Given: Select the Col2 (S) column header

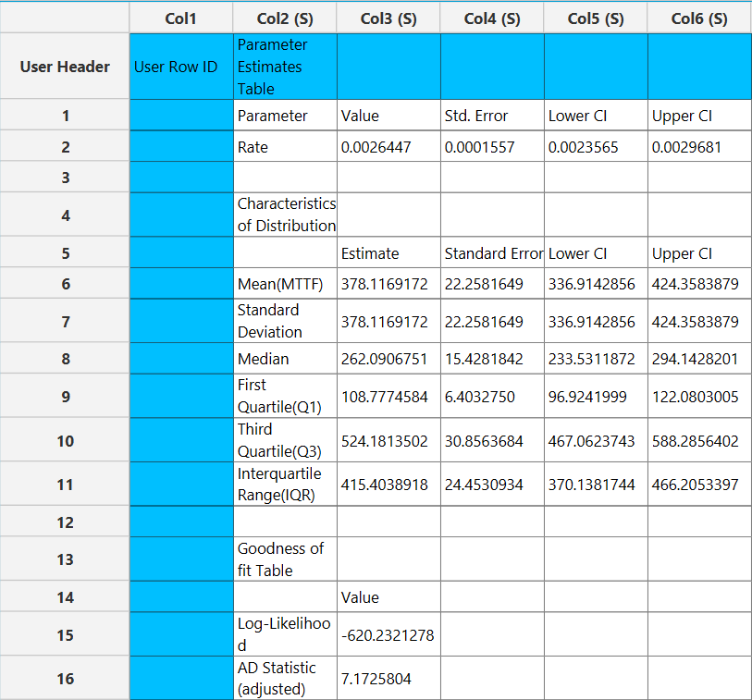Looking at the screenshot, I should 285,18.
